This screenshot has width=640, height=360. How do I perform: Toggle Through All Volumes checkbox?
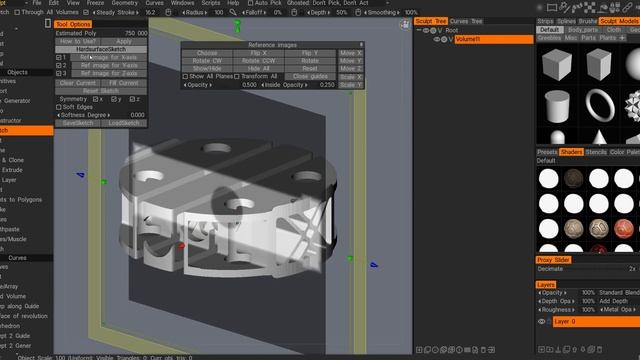pyautogui.click(x=17, y=13)
